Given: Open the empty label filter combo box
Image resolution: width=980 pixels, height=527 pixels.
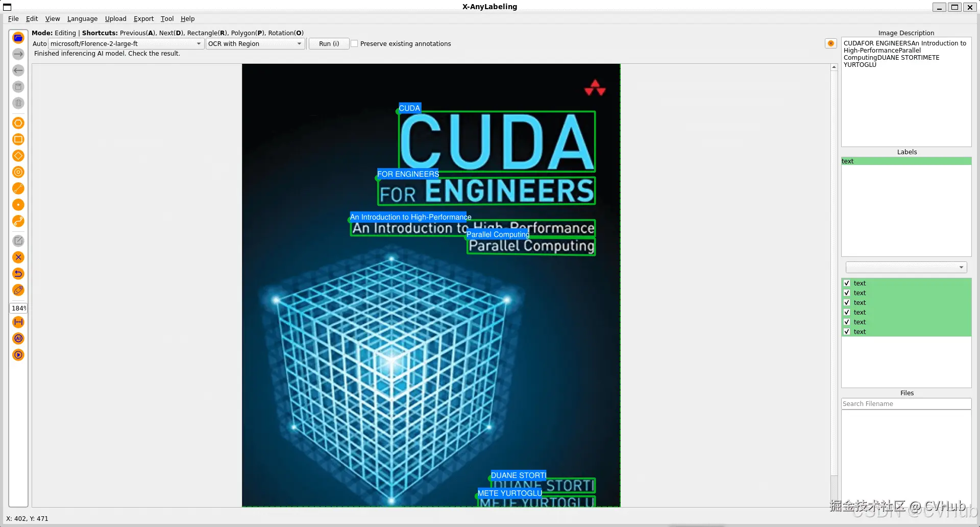Looking at the screenshot, I should coord(906,268).
